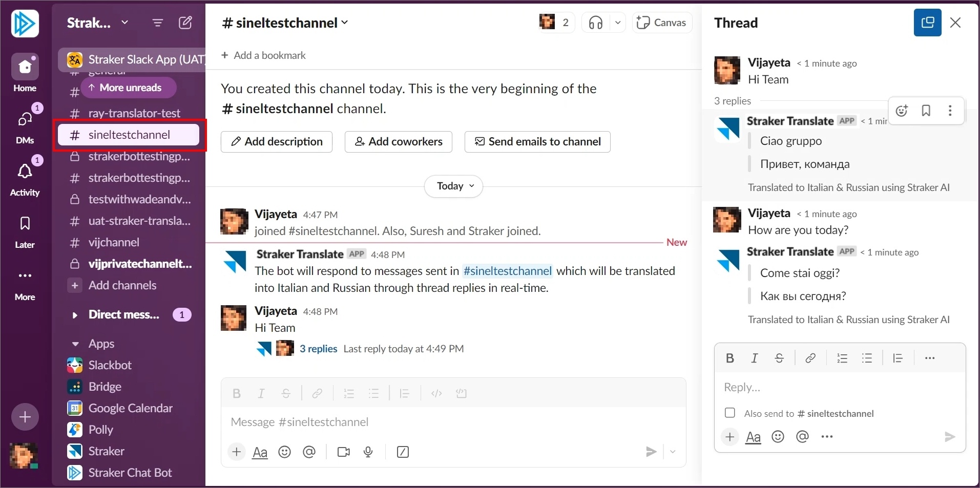
Task: Check Also send to #sineltestchannel
Action: coord(730,413)
